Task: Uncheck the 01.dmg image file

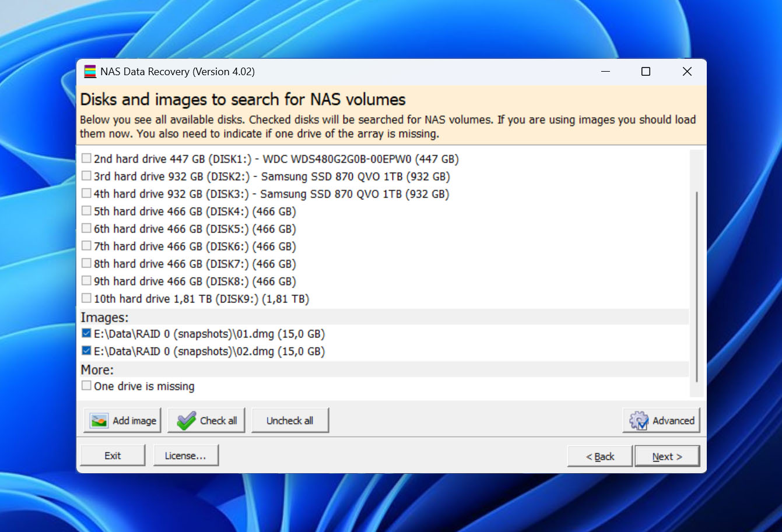Action: (86, 333)
